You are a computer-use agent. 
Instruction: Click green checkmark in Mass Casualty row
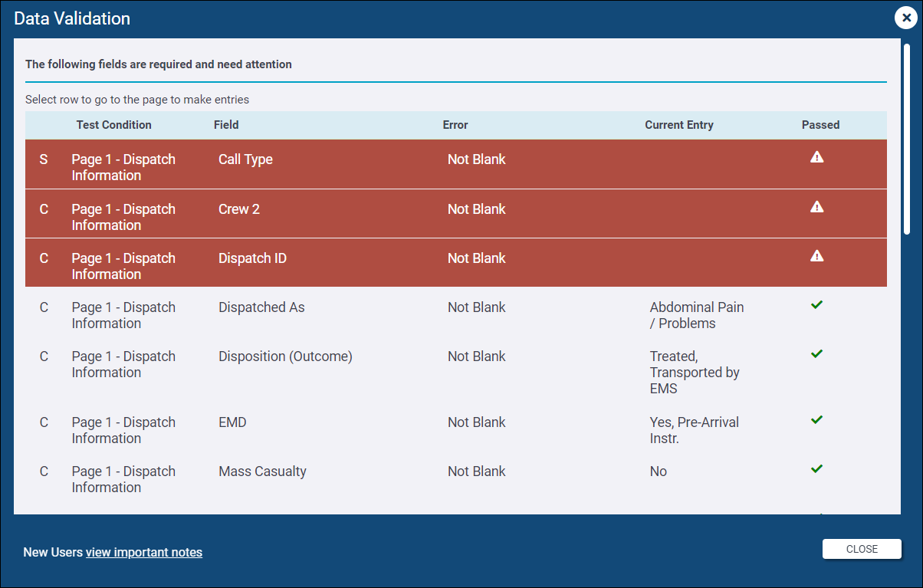coord(817,469)
